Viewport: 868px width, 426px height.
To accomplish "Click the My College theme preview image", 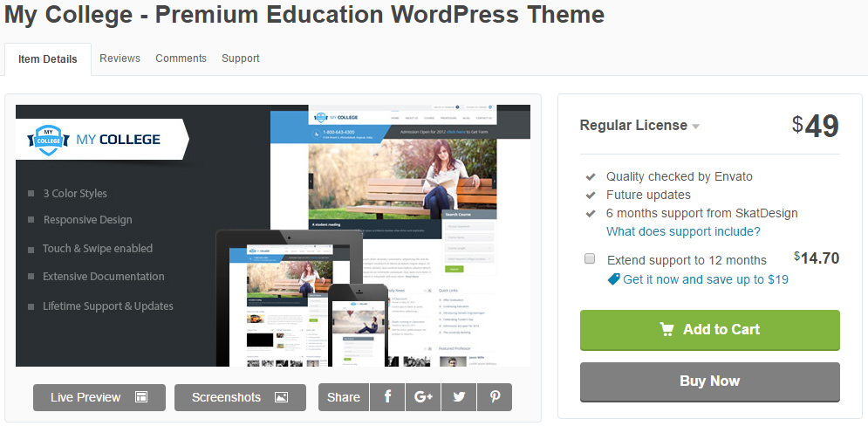I will (273, 236).
